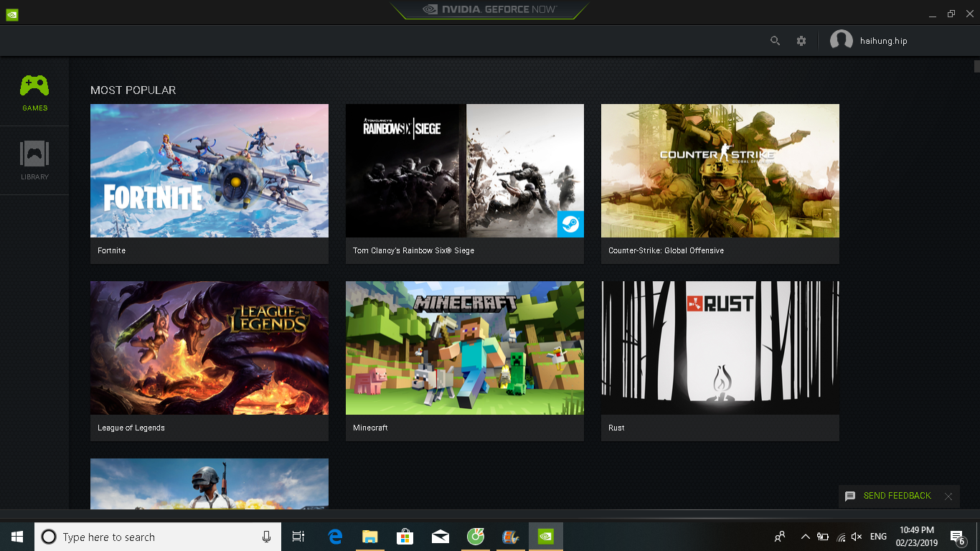Click the Send Feedback button

(888, 496)
